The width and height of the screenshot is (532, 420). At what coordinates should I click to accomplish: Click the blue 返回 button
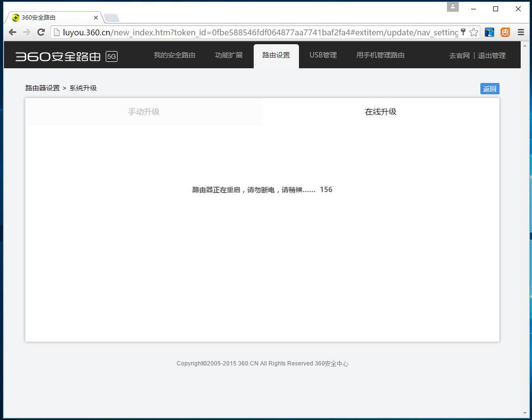coord(489,88)
